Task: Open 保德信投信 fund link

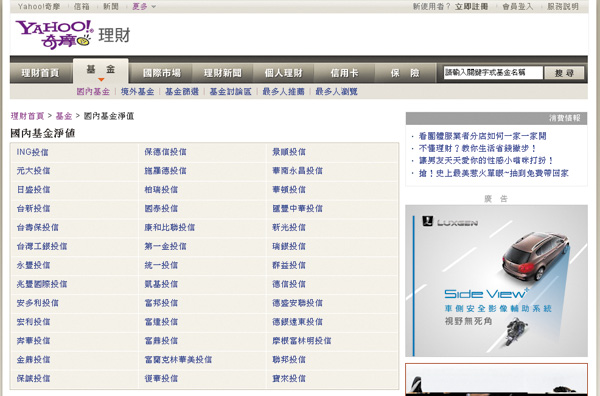Action: 165,152
